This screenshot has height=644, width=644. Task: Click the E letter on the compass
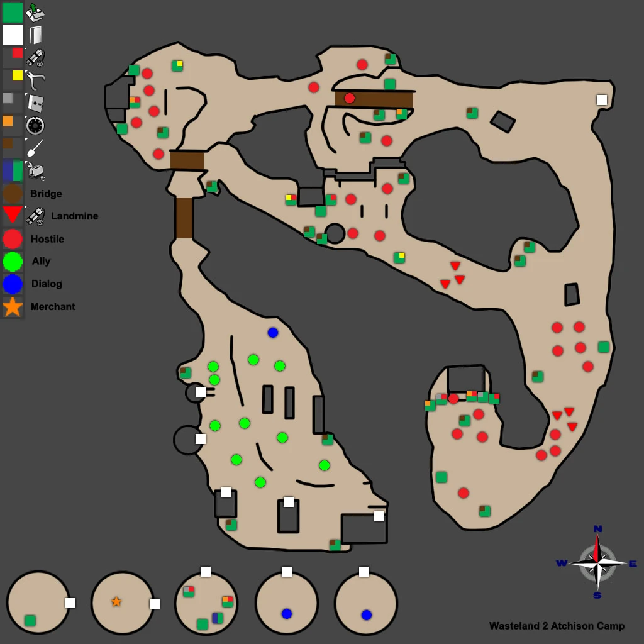633,564
